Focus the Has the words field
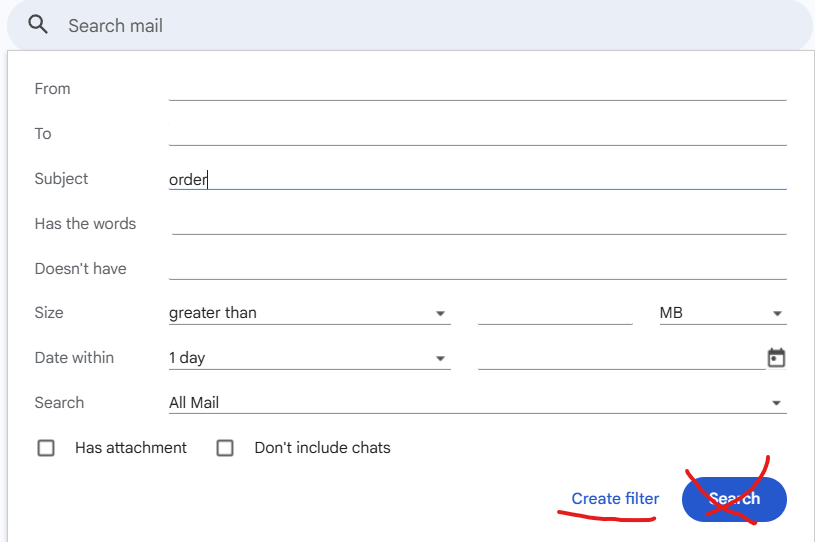This screenshot has width=815, height=542. click(477, 223)
